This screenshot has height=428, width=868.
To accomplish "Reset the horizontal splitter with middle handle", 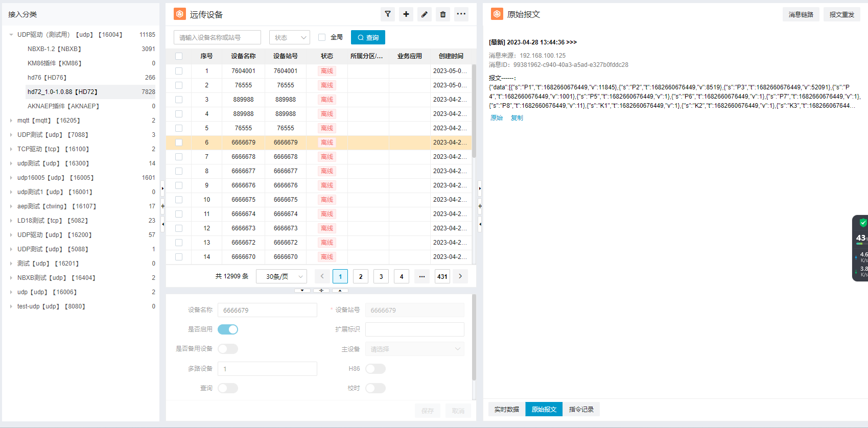I will pyautogui.click(x=321, y=290).
